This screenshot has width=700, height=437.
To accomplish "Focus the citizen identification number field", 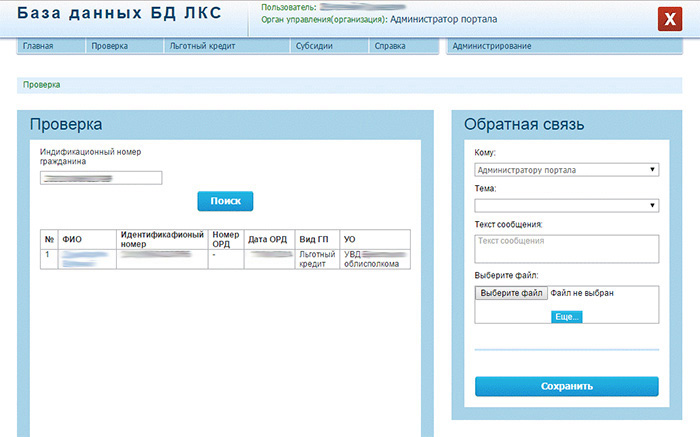I will tap(101, 178).
